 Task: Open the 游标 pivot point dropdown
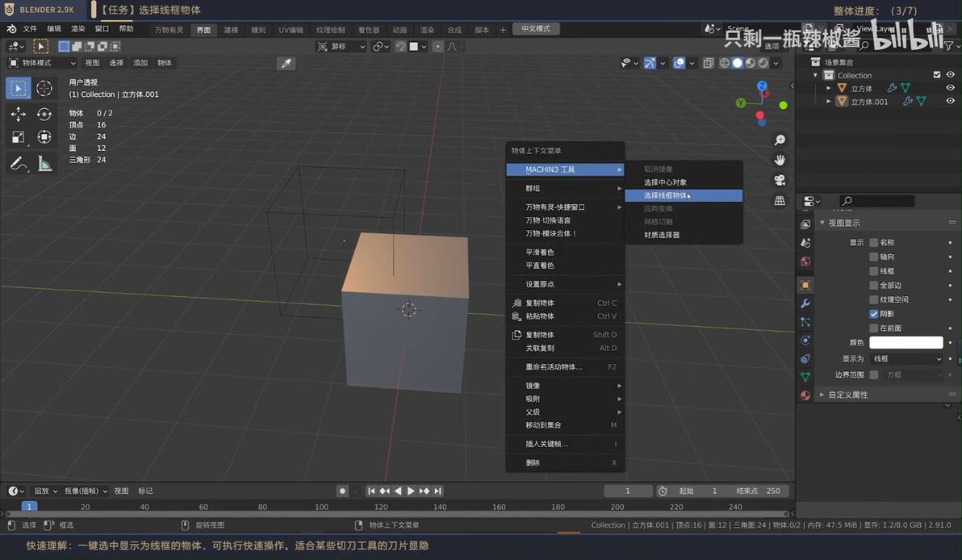coord(341,47)
